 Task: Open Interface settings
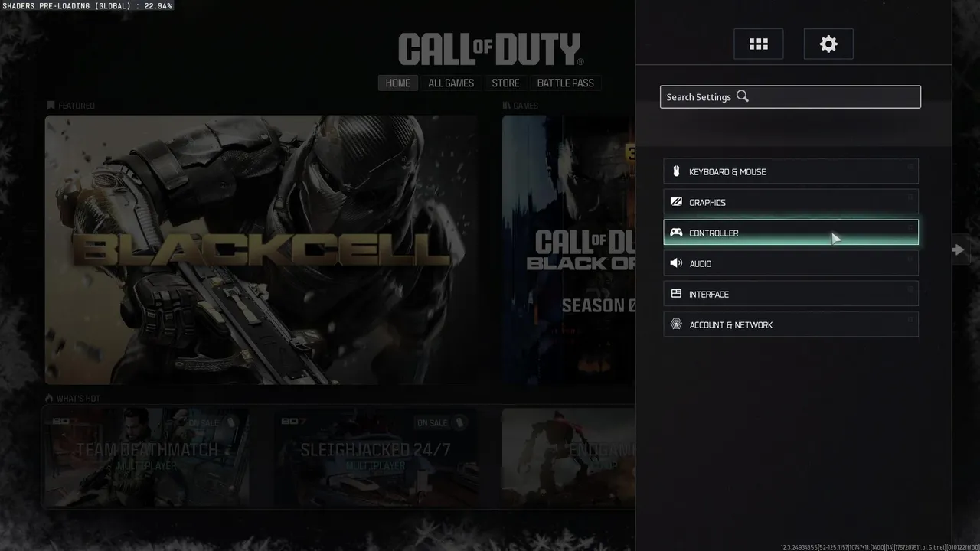click(x=791, y=294)
